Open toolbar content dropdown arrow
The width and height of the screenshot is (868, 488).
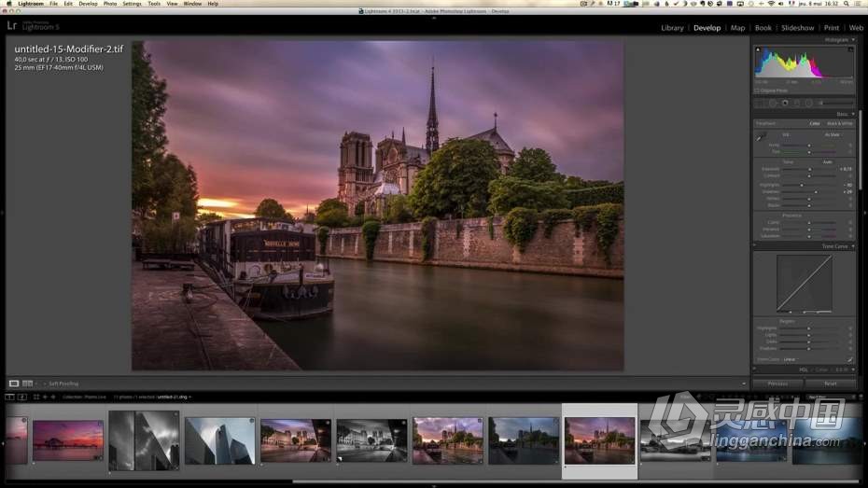pos(744,383)
